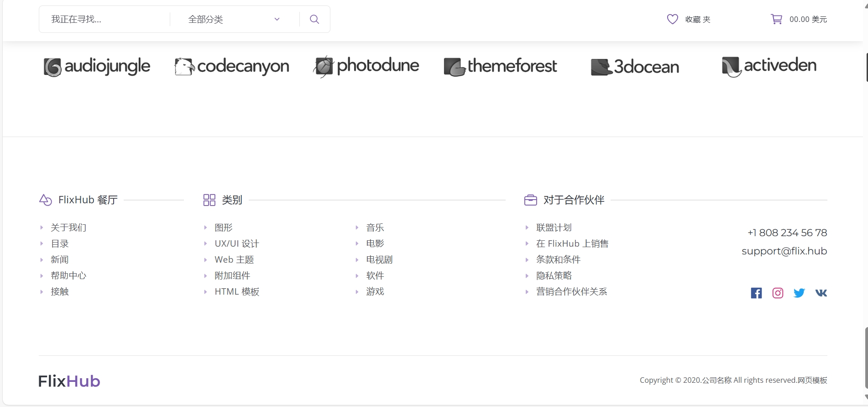Open the Twitter social icon
Viewport: 868px width, 407px height.
coord(799,293)
